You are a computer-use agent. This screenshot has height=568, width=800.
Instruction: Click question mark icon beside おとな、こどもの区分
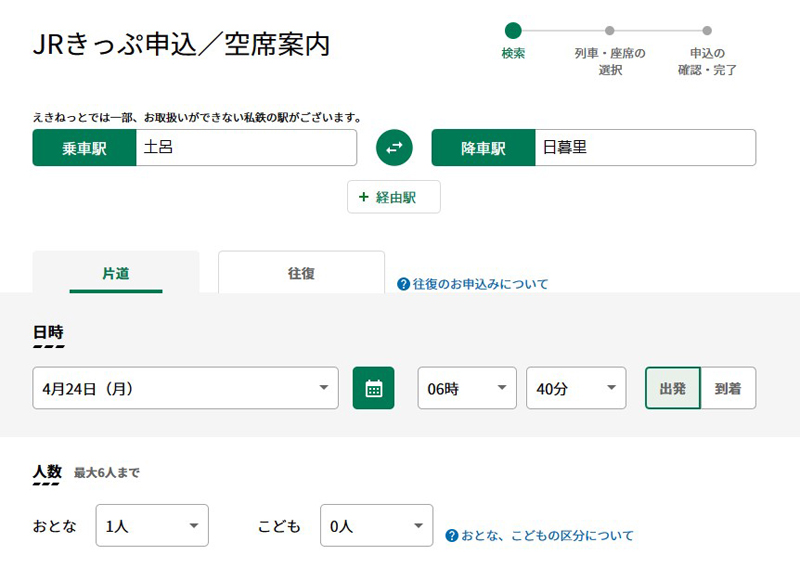point(452,535)
